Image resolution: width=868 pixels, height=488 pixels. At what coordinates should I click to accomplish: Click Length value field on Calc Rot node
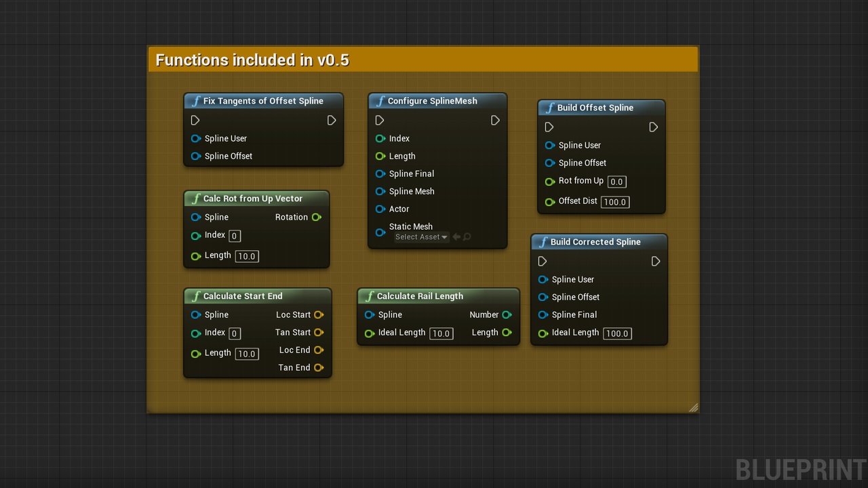247,256
